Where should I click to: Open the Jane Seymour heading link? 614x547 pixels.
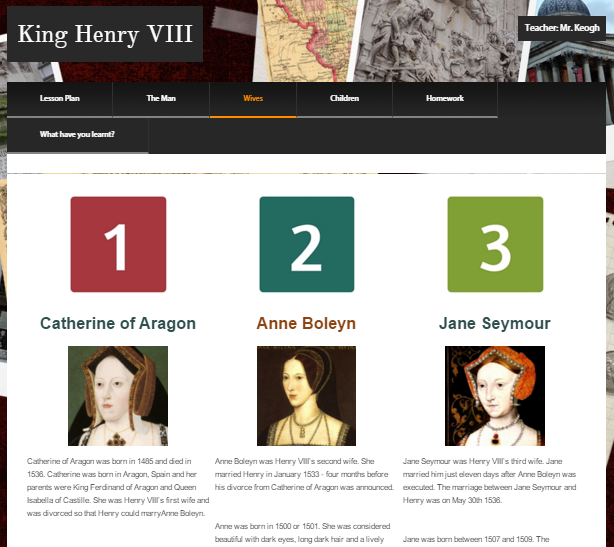pyautogui.click(x=495, y=323)
